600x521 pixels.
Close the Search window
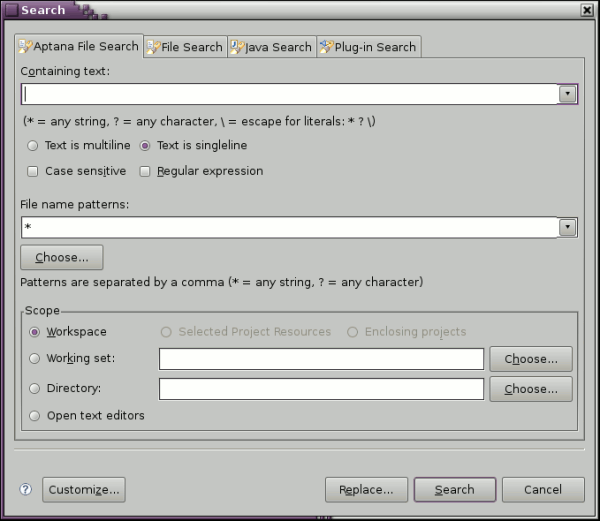pos(587,10)
